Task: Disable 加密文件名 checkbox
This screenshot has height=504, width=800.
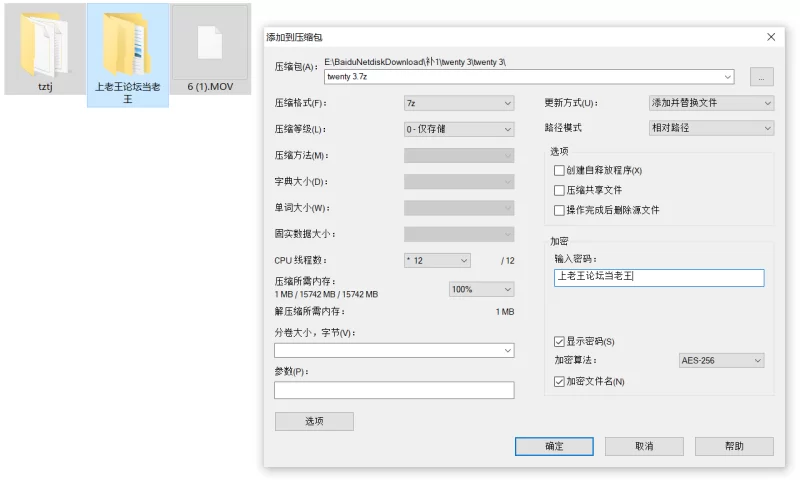Action: [x=559, y=381]
